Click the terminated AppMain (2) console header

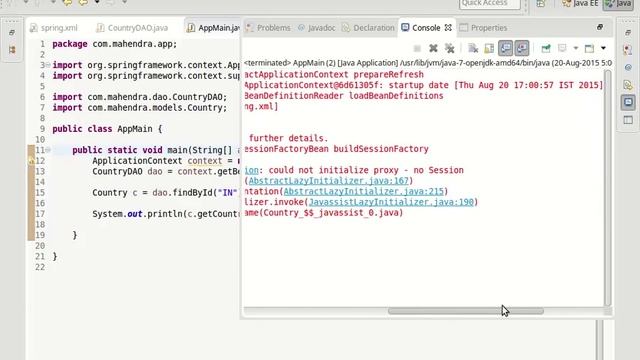(427, 63)
